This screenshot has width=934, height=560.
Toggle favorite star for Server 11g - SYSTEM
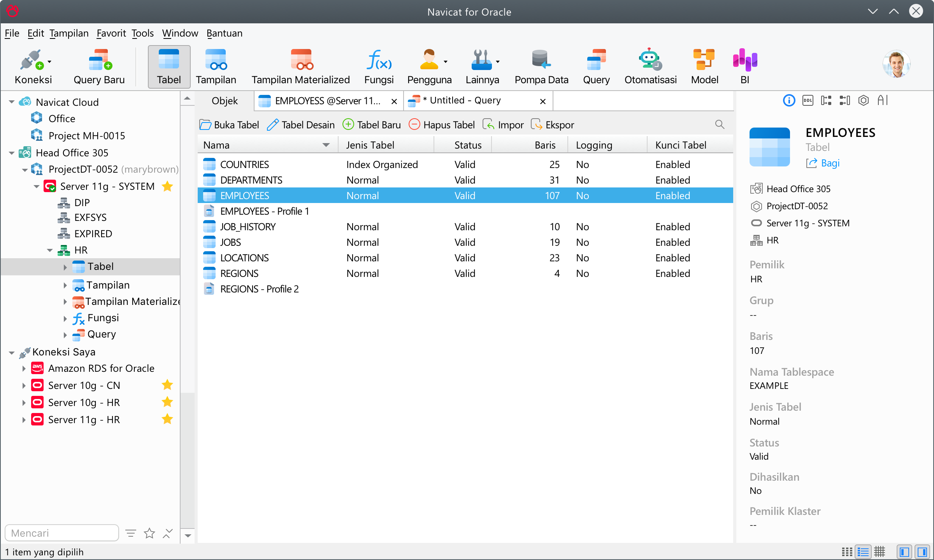167,186
